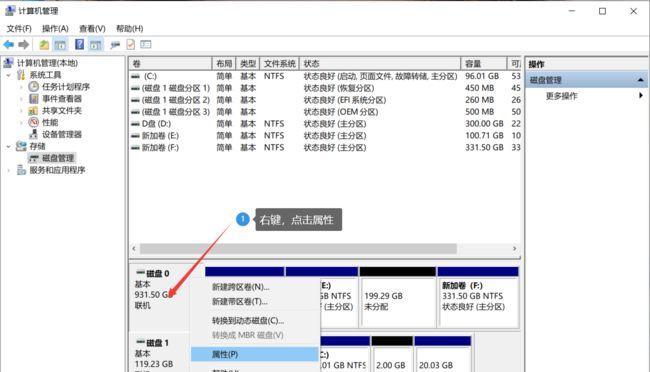The height and width of the screenshot is (372, 650).
Task: Click the 布局 column header
Action: (224, 63)
